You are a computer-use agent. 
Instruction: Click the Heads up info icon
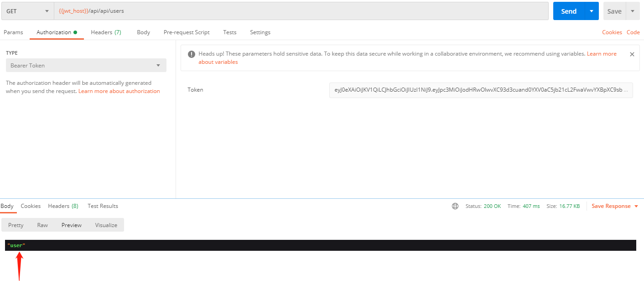(192, 54)
